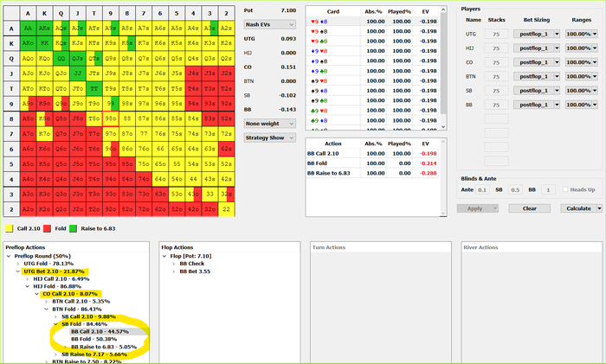This screenshot has width=606, height=364.
Task: Expand the UTG Fold - 78.13% node
Action: point(18,264)
